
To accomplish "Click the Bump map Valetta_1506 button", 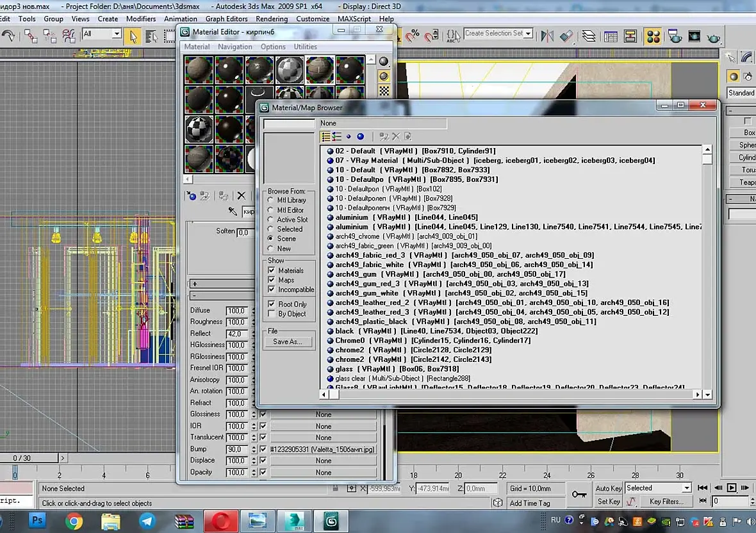I will pyautogui.click(x=323, y=449).
